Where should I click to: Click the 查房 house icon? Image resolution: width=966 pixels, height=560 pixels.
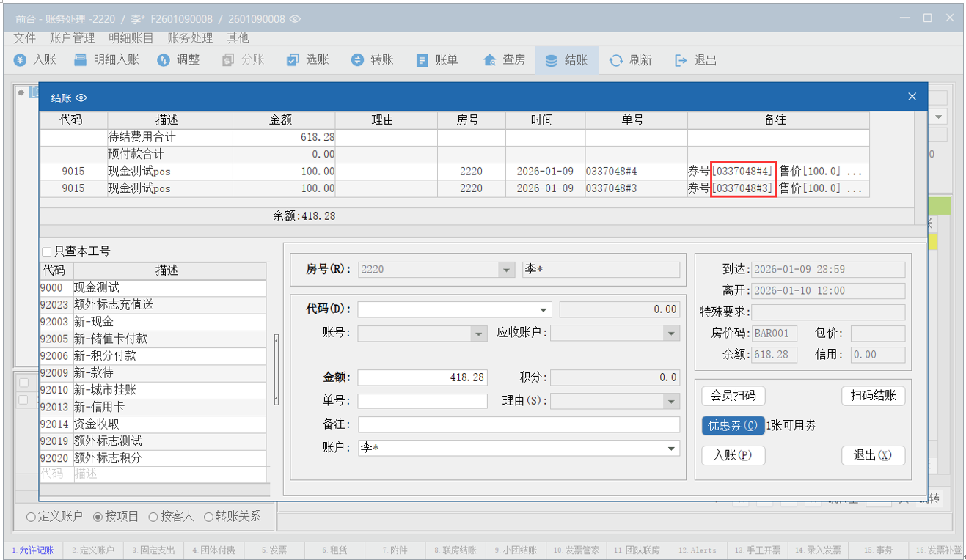tap(490, 60)
